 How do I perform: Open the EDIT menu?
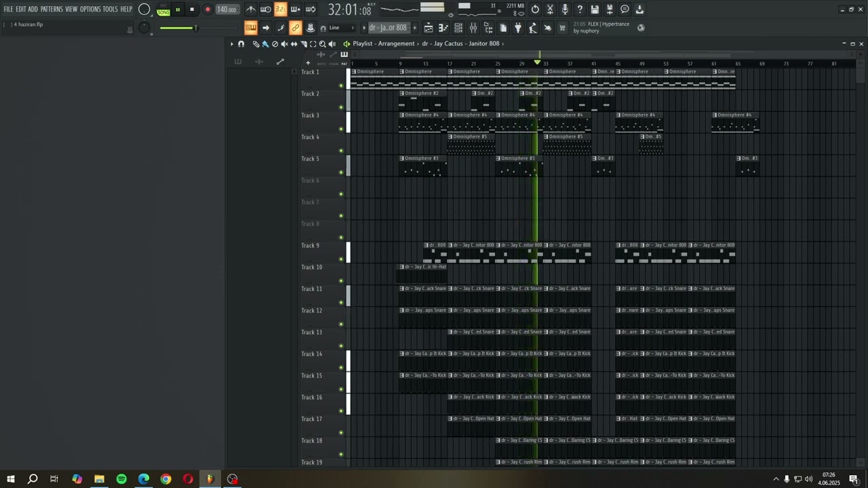point(21,9)
